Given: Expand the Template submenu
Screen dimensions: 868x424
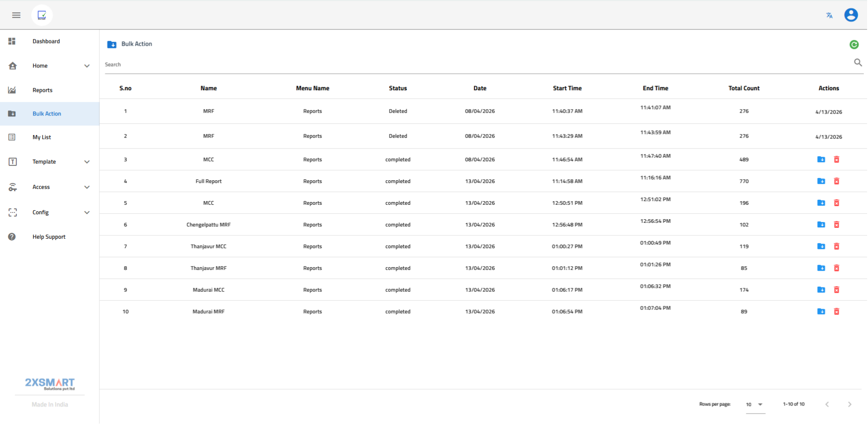Looking at the screenshot, I should 87,162.
